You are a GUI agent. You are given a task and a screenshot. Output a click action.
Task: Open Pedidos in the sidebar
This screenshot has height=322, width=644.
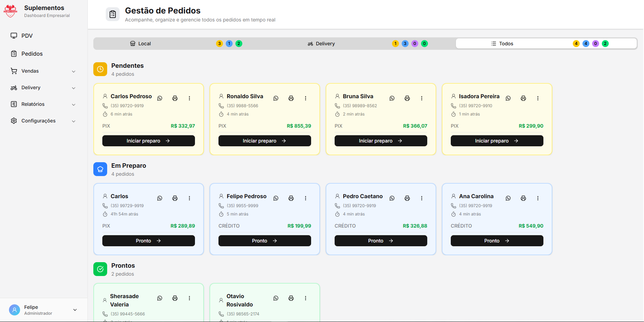click(x=32, y=54)
